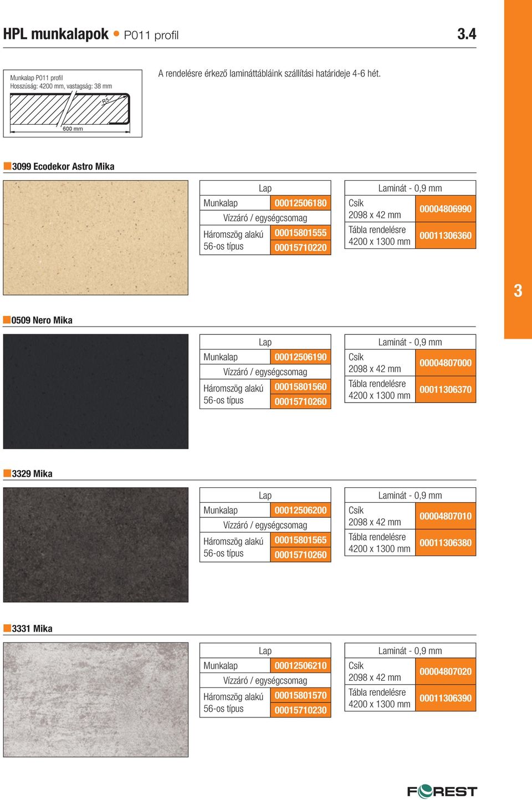Select the orange chapter tab numbered 3
532x800 pixels.
[518, 170]
